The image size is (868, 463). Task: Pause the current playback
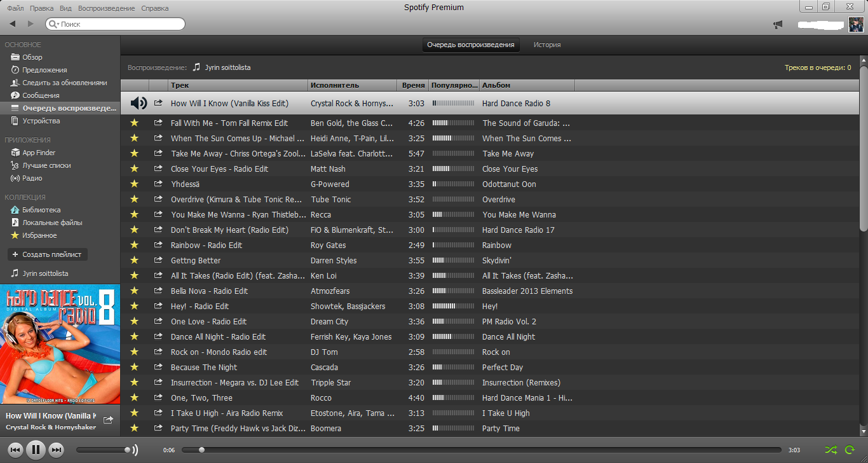(x=36, y=450)
